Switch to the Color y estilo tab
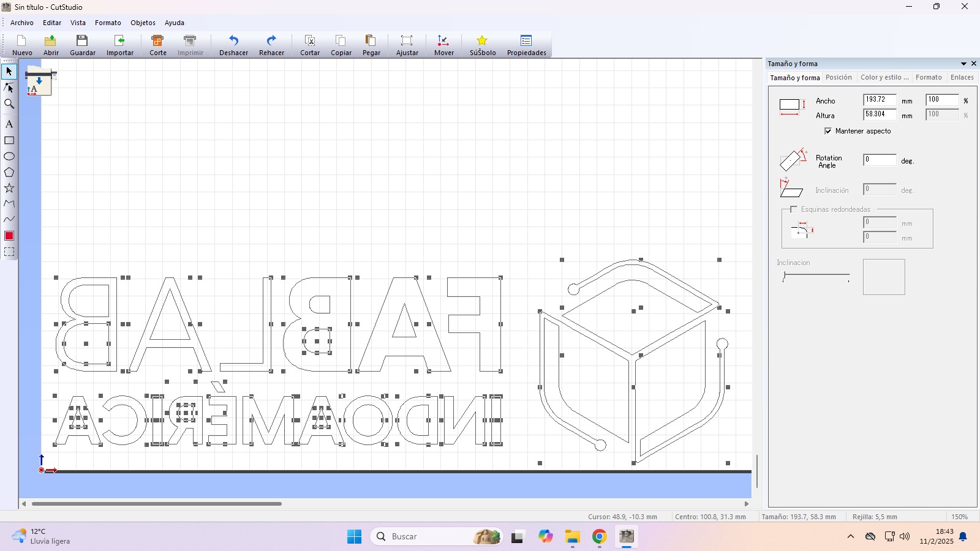 pos(884,77)
